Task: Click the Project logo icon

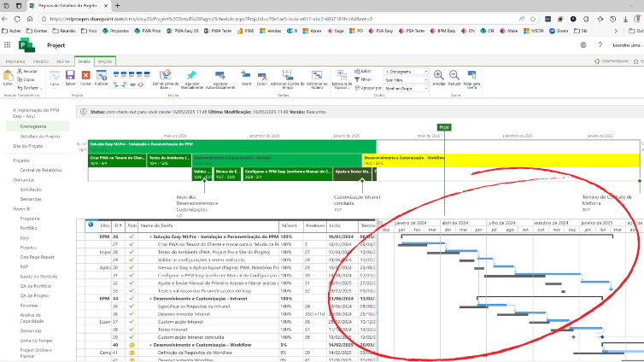Action: point(27,44)
